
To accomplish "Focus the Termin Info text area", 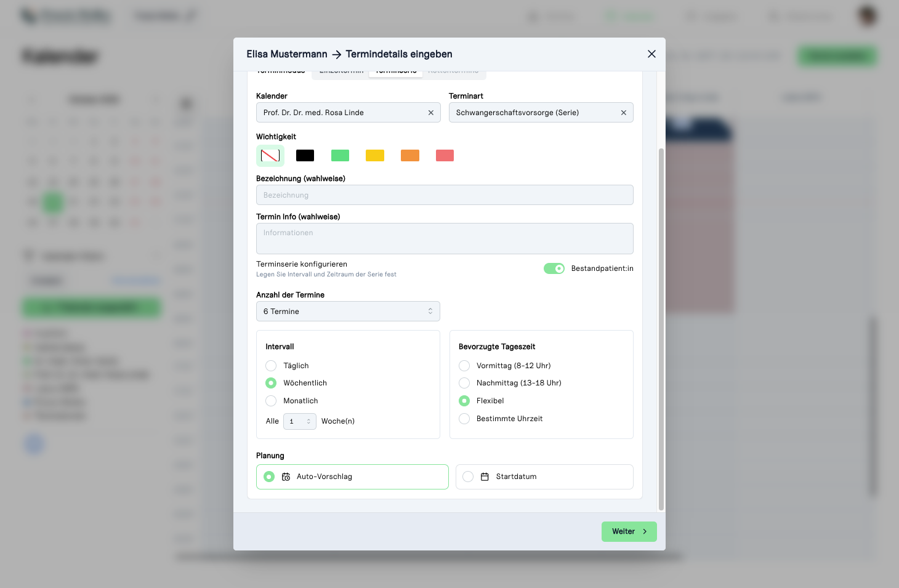I will point(445,238).
